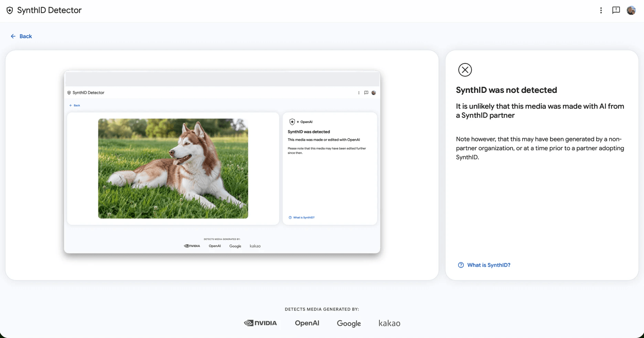Click the shield OpenAI badge inside preview
Screen dimensions: 644x338
(x=301, y=122)
